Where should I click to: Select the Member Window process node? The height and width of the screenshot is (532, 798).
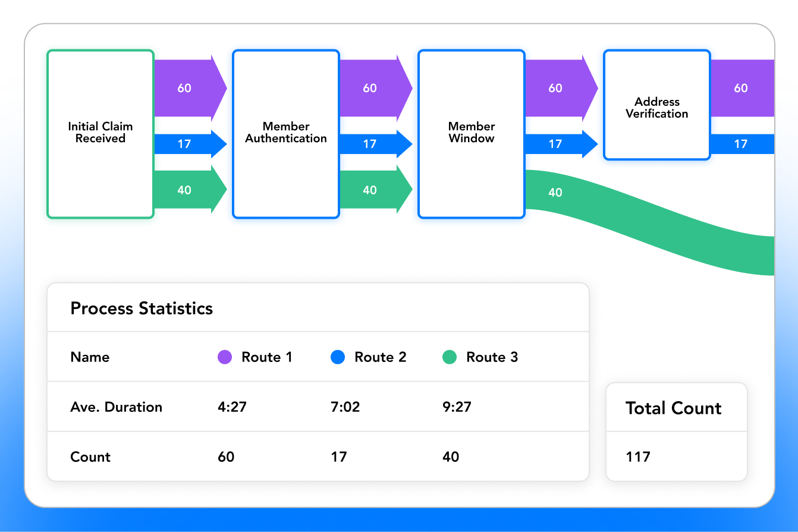coord(471,133)
